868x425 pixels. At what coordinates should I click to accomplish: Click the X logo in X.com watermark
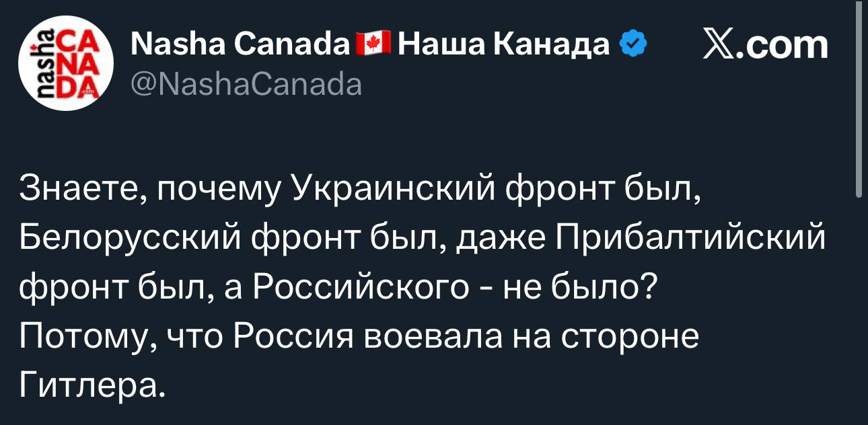(x=718, y=46)
